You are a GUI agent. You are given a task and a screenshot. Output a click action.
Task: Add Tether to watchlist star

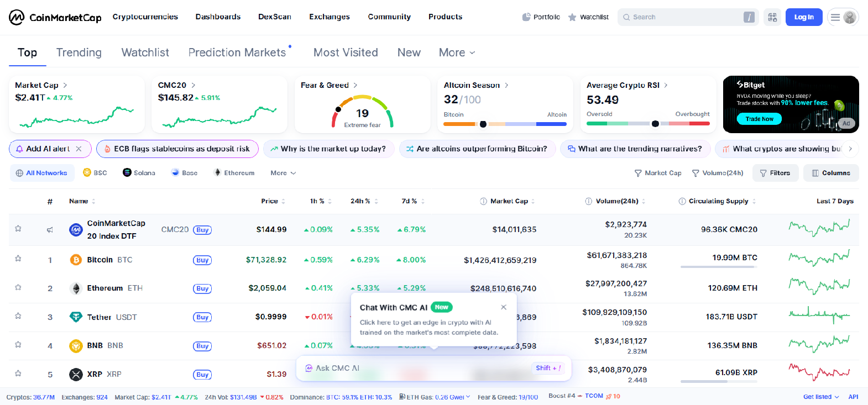[18, 316]
